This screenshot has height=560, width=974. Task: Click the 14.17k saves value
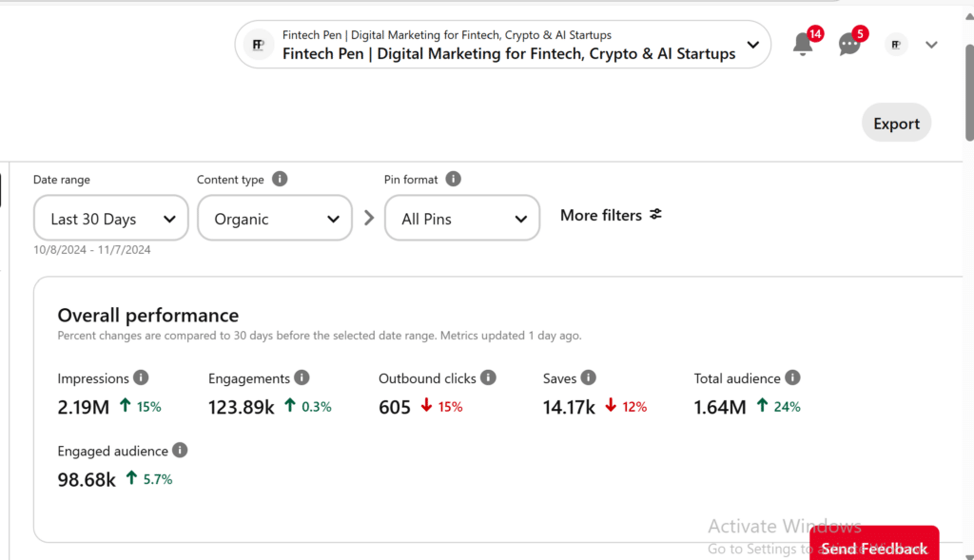569,407
